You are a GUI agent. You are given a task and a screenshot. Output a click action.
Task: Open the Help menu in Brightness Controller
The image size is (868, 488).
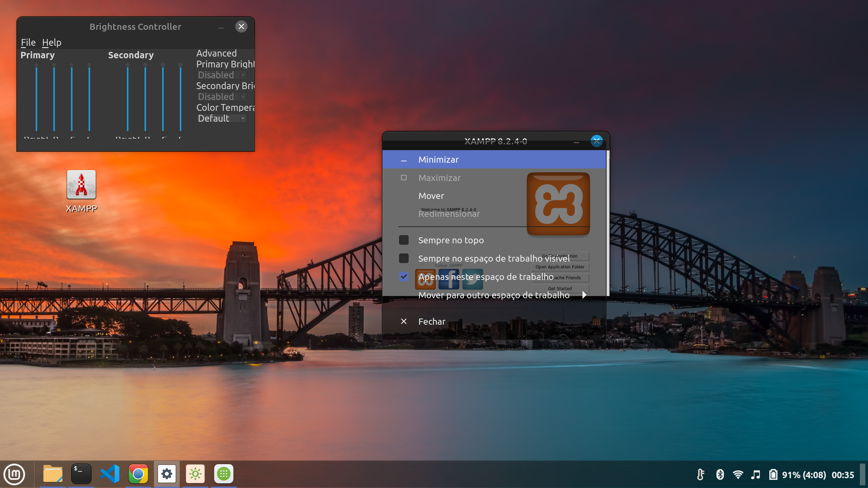point(52,42)
